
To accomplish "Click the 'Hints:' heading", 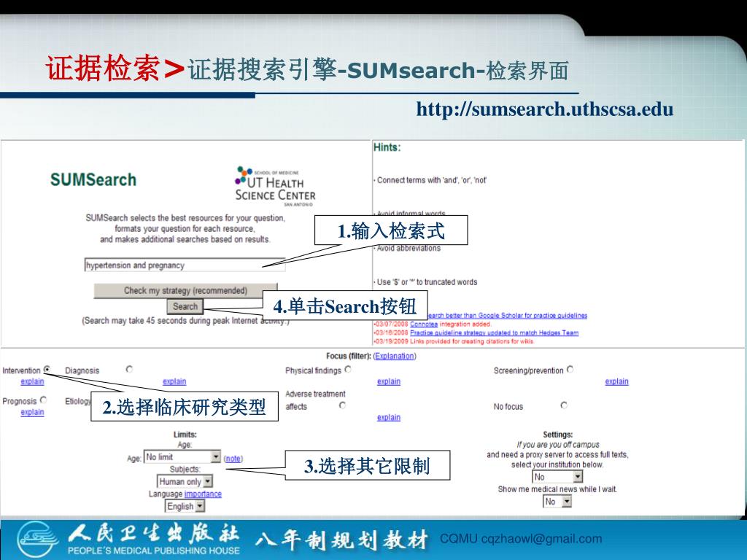I will pos(387,147).
